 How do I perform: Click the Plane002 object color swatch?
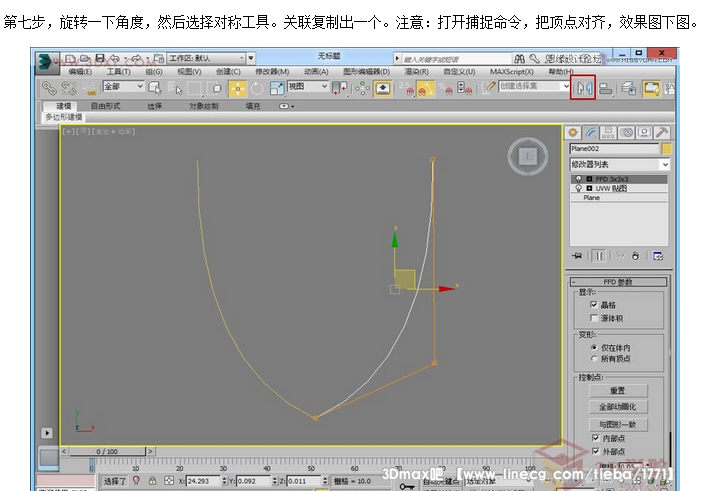coord(666,149)
